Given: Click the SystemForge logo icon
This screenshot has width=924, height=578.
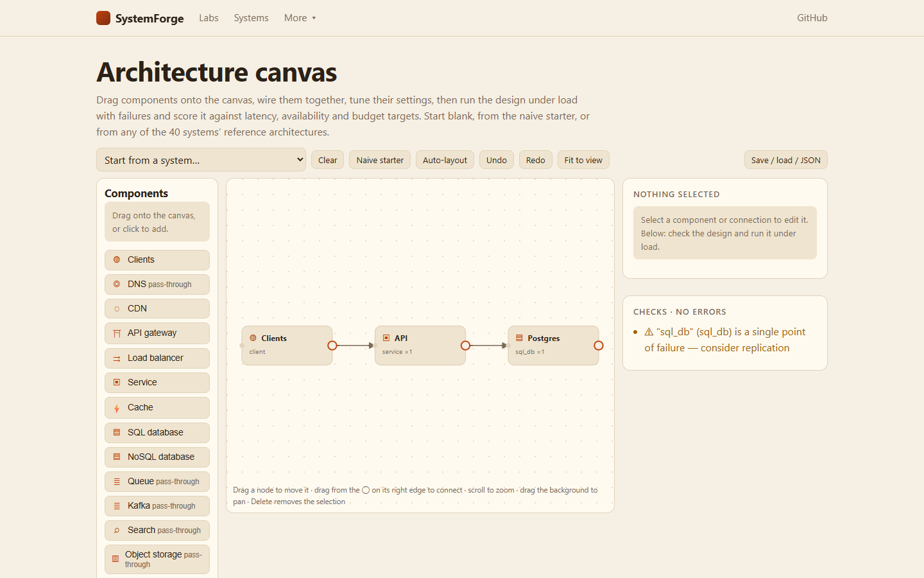Looking at the screenshot, I should [103, 18].
